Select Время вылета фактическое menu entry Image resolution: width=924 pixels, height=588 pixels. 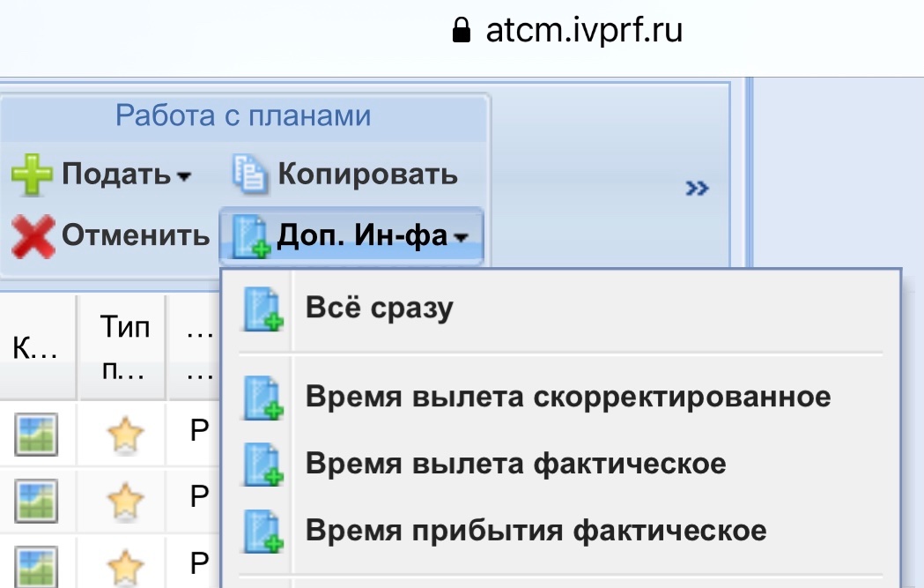click(x=515, y=464)
